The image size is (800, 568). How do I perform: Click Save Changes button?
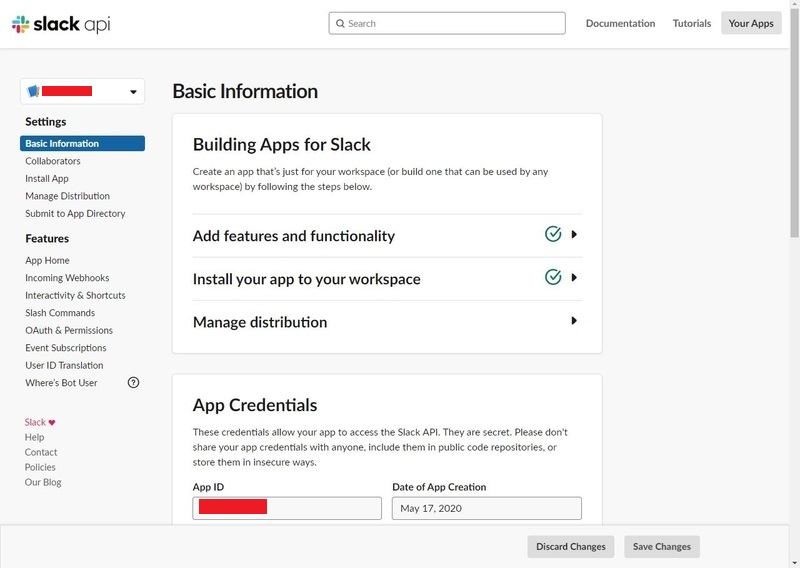[662, 547]
